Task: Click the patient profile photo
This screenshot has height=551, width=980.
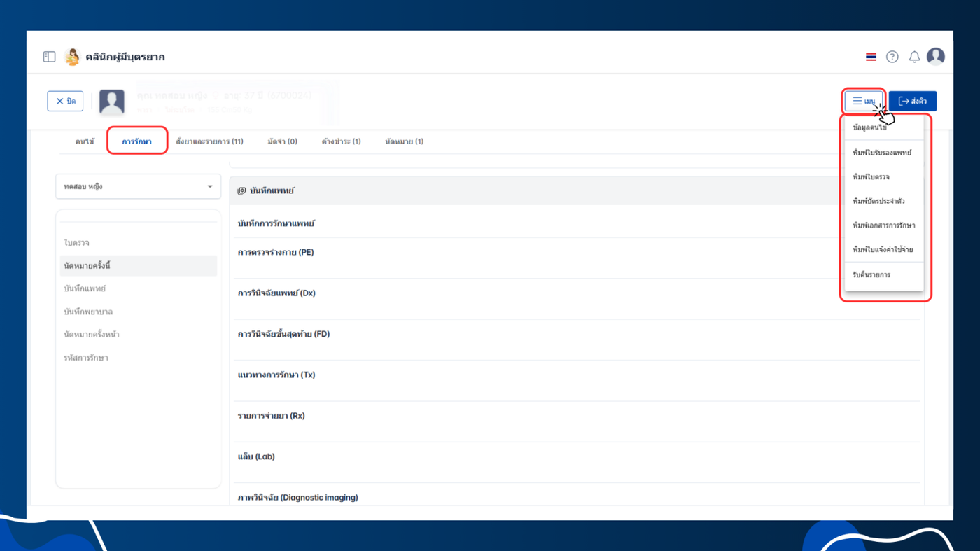Action: [112, 102]
